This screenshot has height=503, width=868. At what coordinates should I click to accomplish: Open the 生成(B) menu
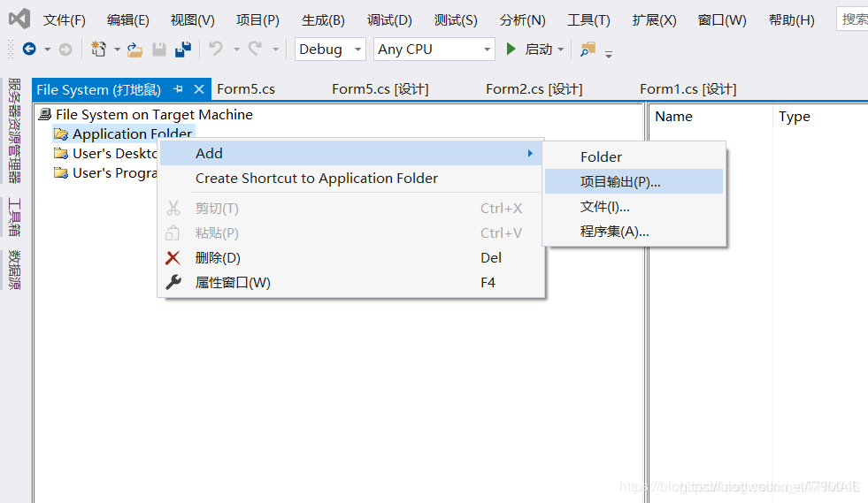(323, 20)
